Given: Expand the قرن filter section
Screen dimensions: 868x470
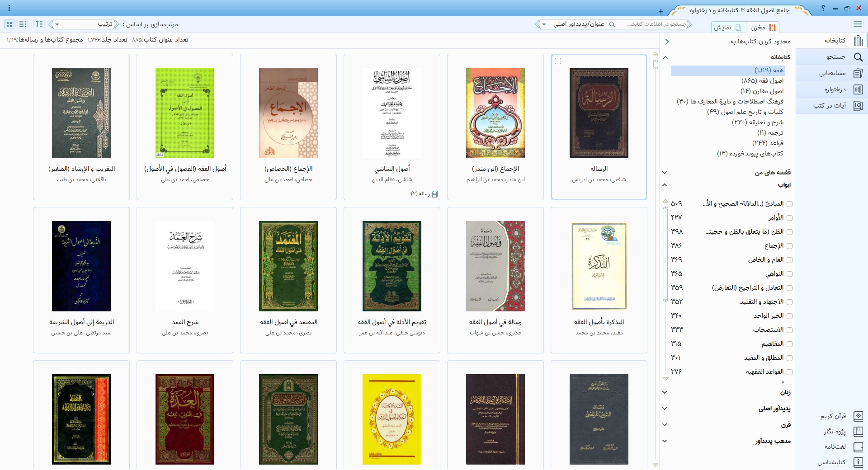Looking at the screenshot, I should click(x=665, y=425).
